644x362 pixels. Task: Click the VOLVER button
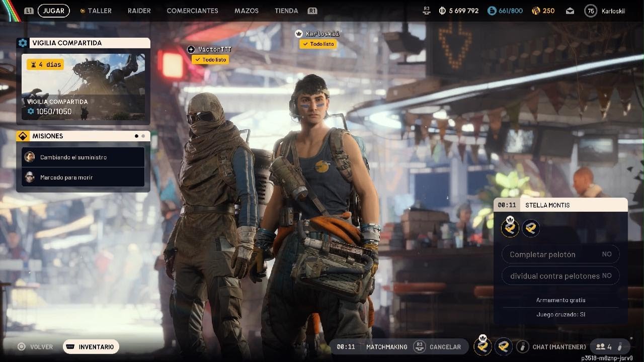35,346
